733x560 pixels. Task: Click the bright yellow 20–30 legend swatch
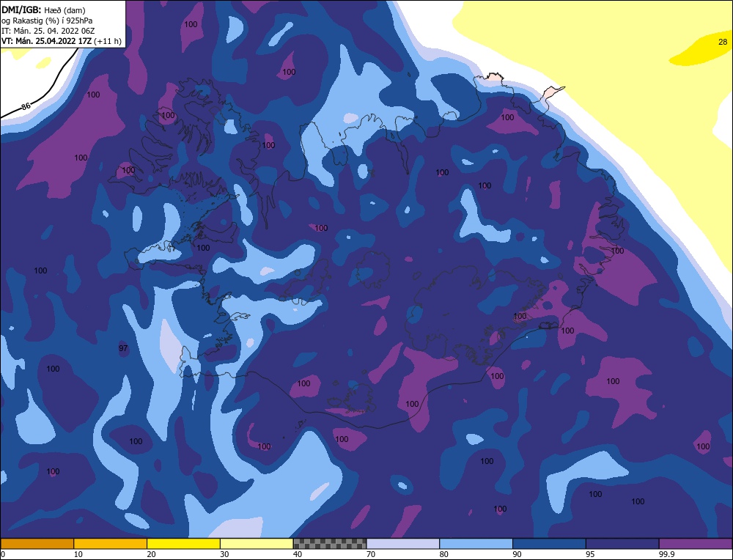pos(183,544)
